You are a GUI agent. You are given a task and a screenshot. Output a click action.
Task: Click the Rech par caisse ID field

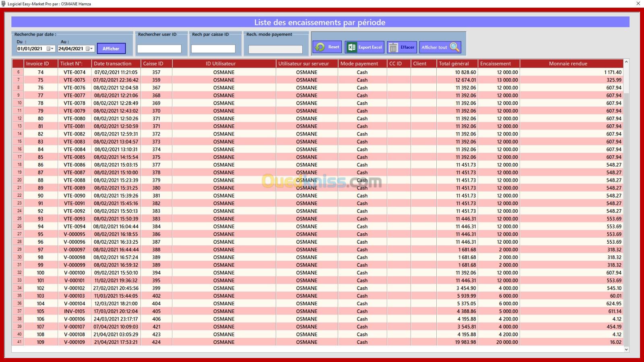[x=213, y=49]
